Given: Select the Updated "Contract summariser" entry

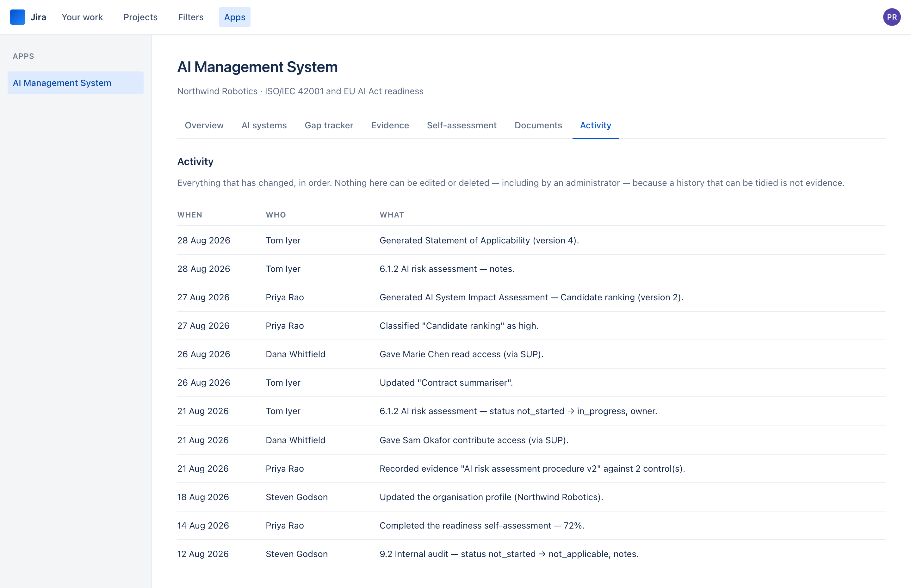Looking at the screenshot, I should tap(531, 383).
